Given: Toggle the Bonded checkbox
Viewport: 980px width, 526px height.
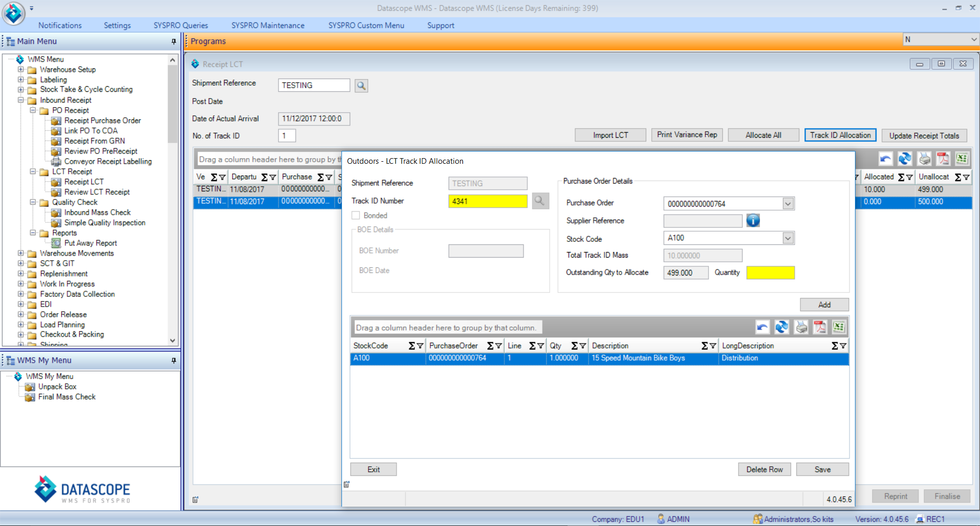Looking at the screenshot, I should (356, 215).
